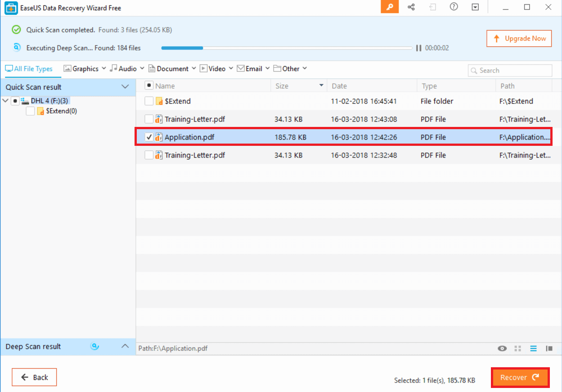This screenshot has width=562, height=392.
Task: Uncheck Application.pdf
Action: pos(148,137)
